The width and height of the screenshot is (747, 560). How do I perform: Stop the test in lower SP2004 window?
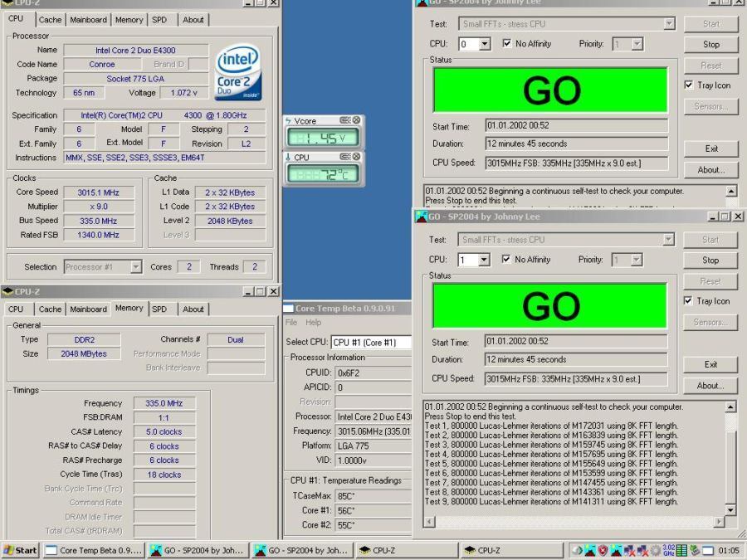710,260
